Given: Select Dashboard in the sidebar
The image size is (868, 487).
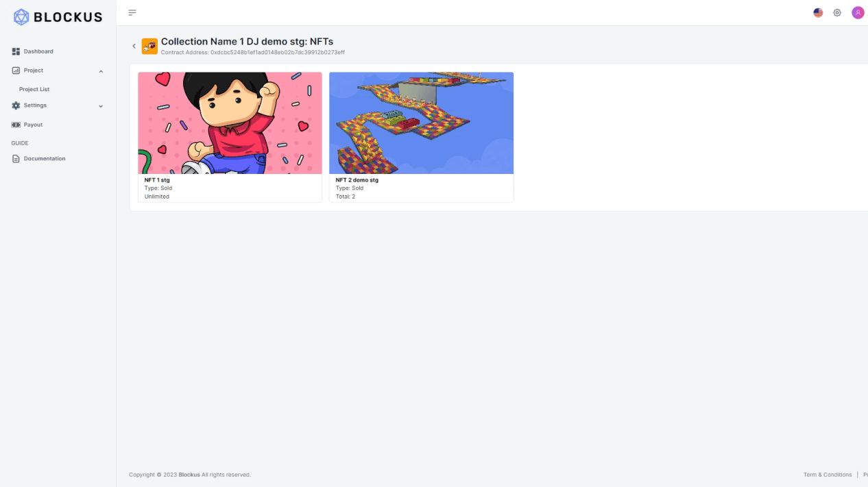Looking at the screenshot, I should (x=38, y=51).
